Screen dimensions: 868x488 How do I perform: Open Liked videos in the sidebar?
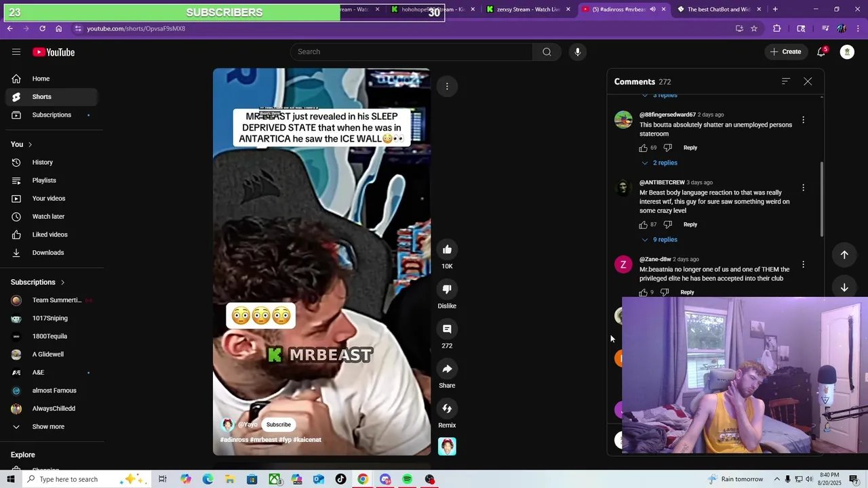(51, 235)
